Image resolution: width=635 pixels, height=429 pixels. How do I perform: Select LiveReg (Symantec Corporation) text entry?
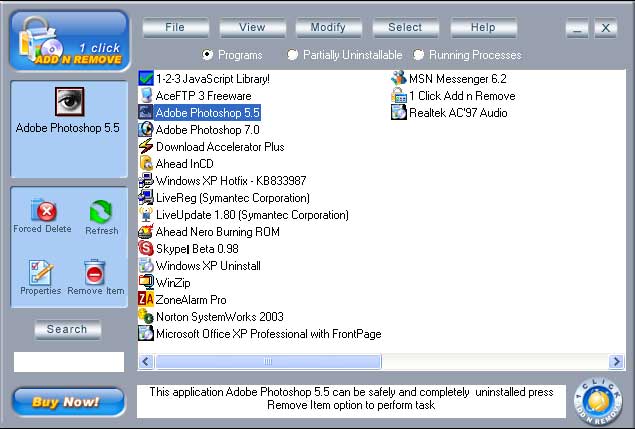[233, 198]
